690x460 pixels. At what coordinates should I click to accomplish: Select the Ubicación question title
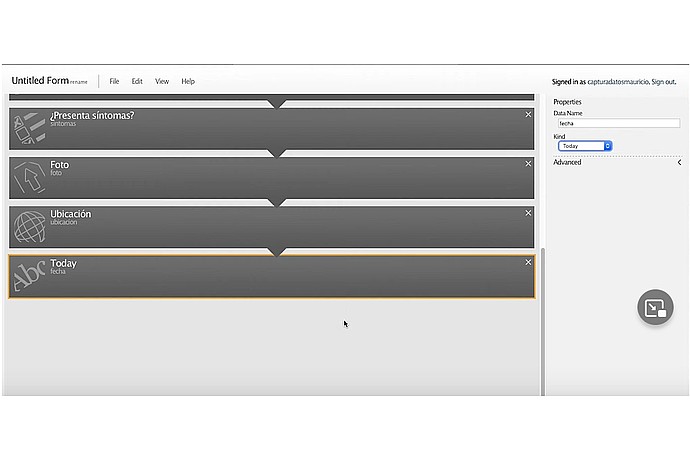point(70,214)
